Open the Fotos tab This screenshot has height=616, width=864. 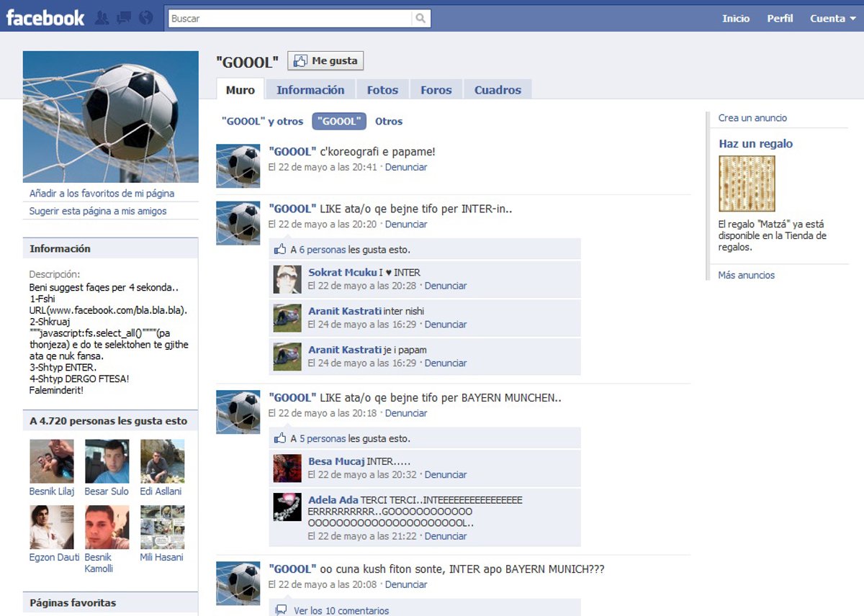pos(382,90)
